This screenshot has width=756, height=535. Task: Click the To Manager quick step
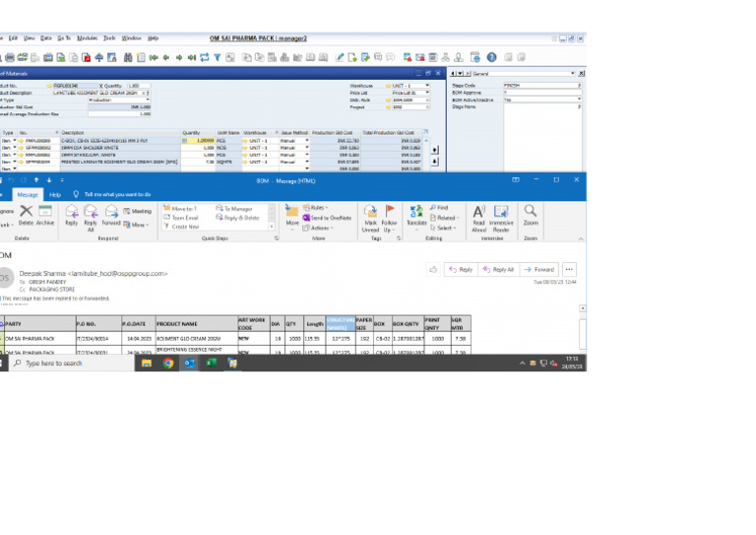[x=234, y=209]
